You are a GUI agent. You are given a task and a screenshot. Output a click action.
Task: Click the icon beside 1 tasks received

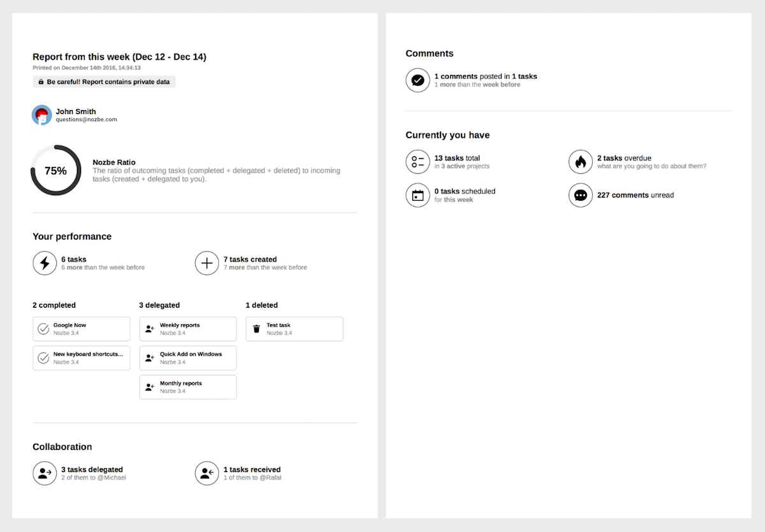pyautogui.click(x=207, y=473)
